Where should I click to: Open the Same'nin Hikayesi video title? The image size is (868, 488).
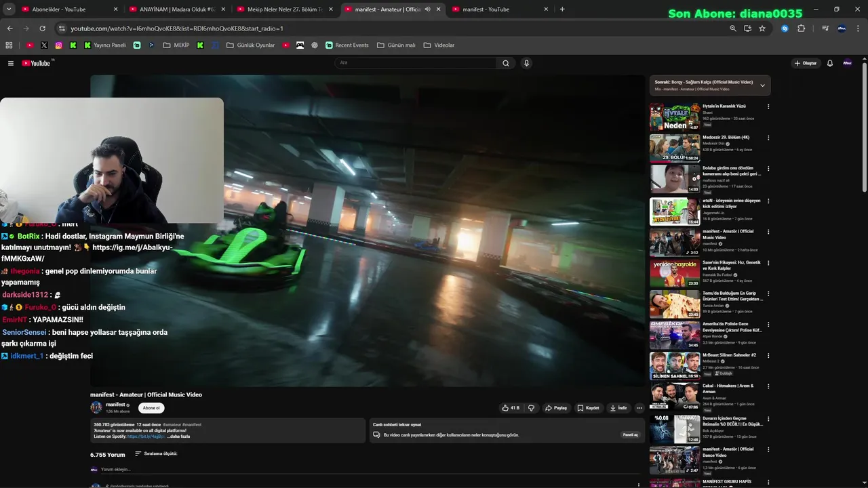(732, 265)
